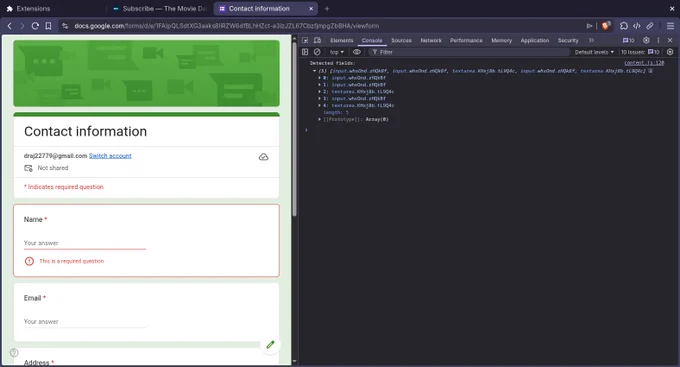Viewport: 680px width, 367px height.
Task: Click the link-shaped extension icon
Action: 650,26
